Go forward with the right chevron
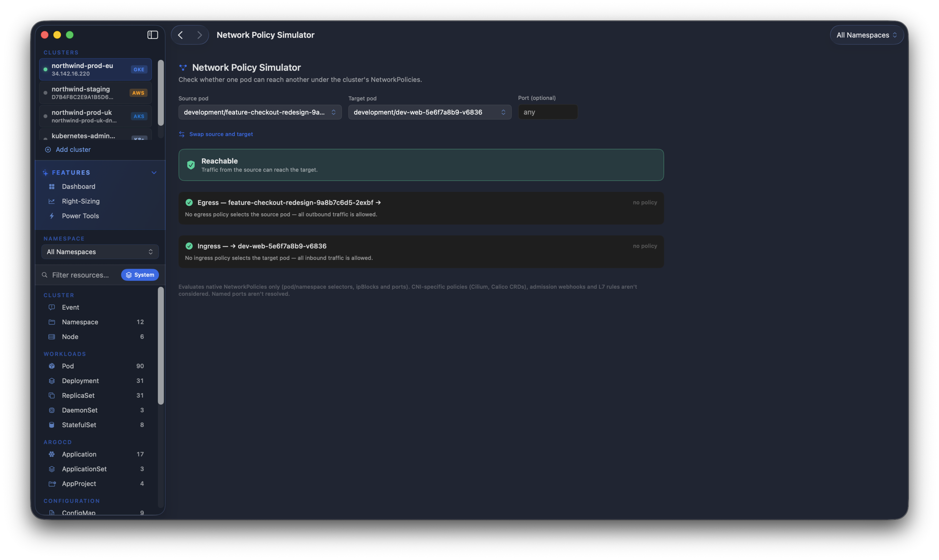This screenshot has width=939, height=560. coord(200,35)
